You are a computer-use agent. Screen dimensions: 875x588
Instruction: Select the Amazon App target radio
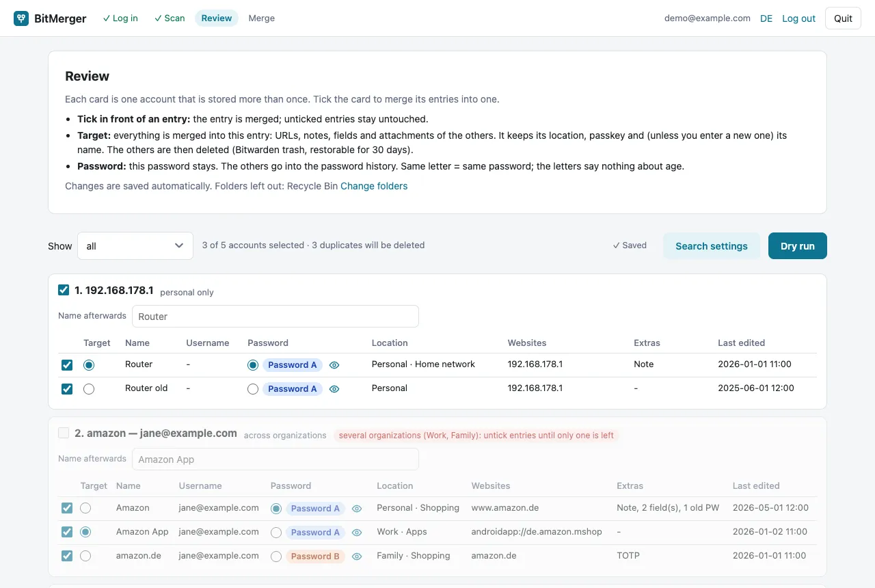point(85,532)
